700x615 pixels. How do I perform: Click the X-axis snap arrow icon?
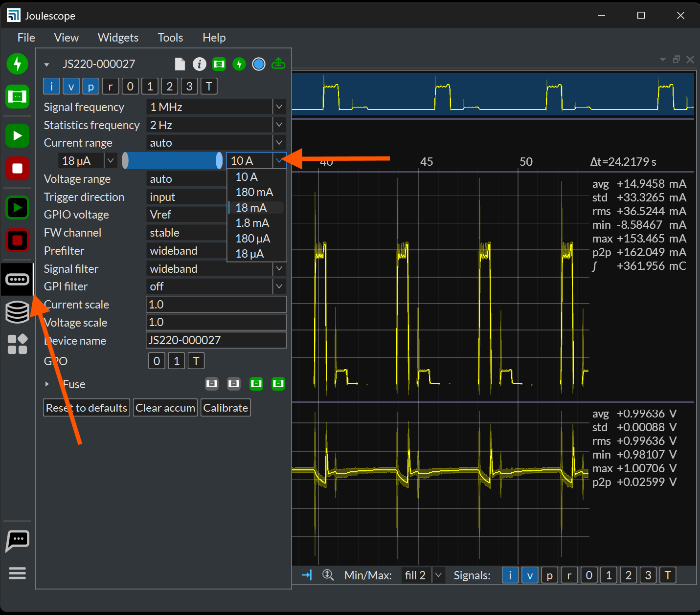coord(307,575)
